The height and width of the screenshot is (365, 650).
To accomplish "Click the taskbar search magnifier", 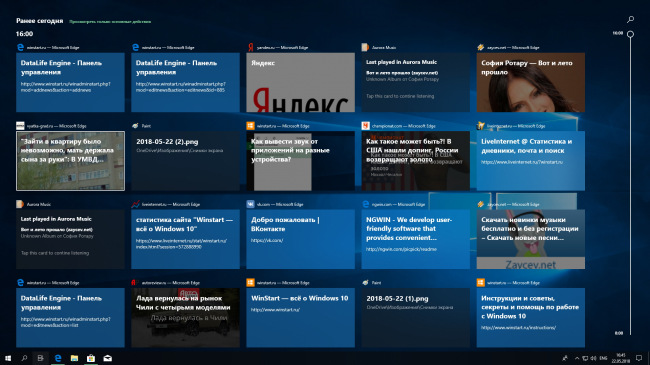I will click(24, 358).
